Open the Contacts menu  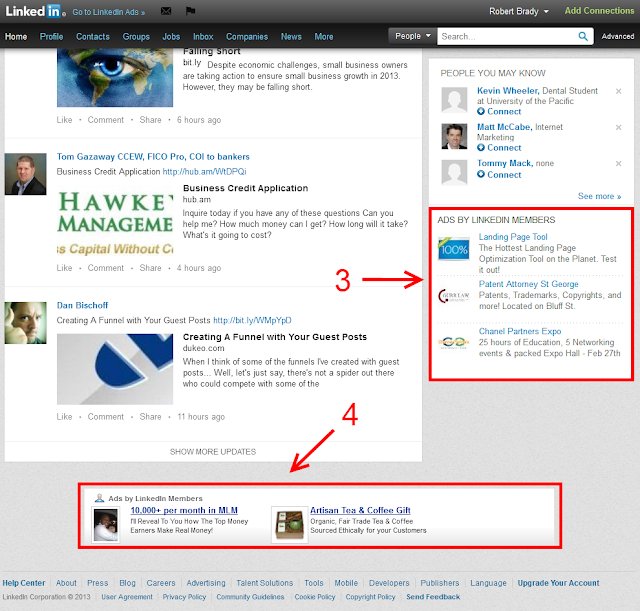[x=93, y=37]
